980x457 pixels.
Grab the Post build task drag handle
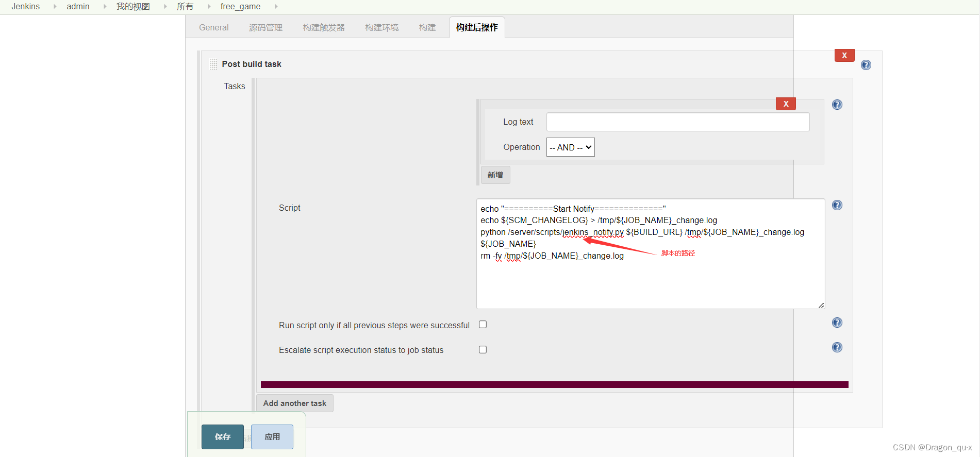pyautogui.click(x=213, y=64)
